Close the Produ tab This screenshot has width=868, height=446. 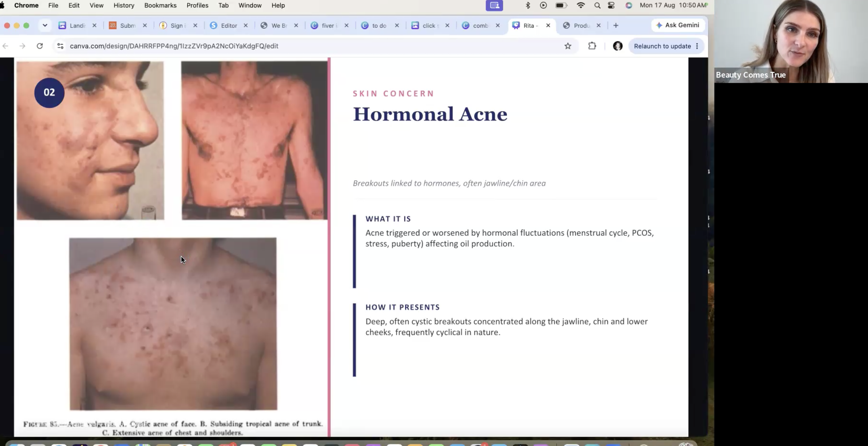(598, 26)
